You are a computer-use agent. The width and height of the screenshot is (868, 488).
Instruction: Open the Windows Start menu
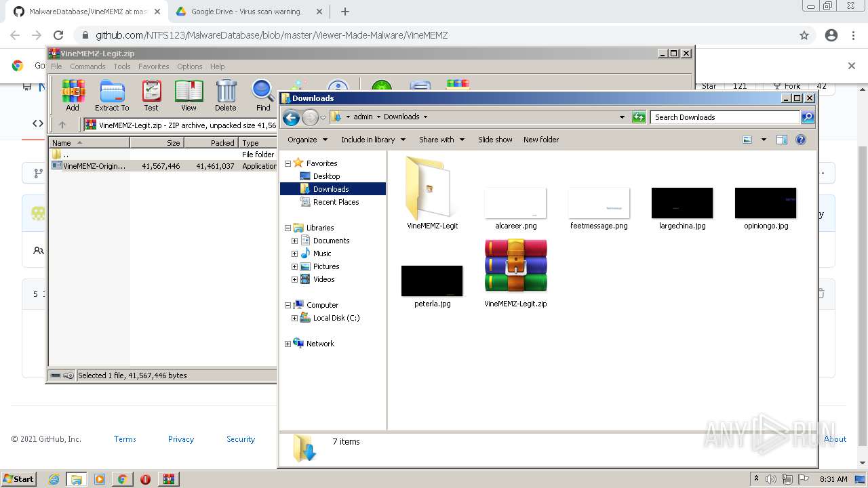[19, 479]
